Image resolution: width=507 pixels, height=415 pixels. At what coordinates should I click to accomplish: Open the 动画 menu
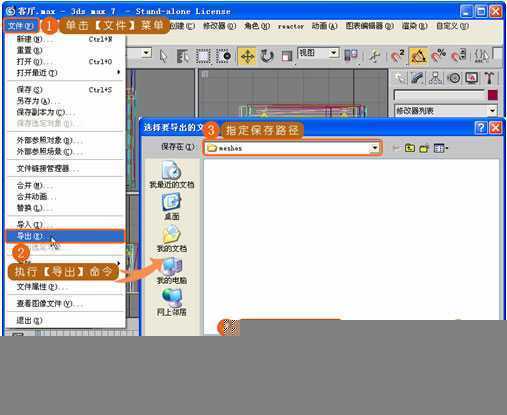(x=324, y=26)
